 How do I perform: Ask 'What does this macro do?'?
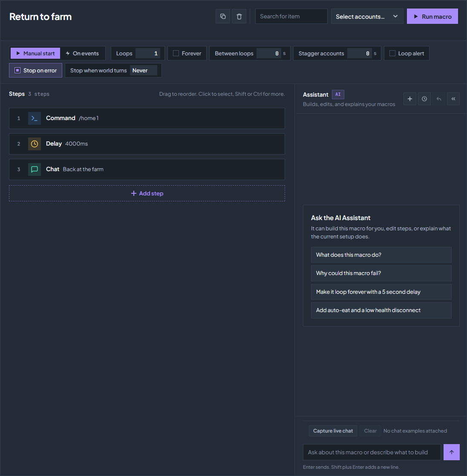[381, 255]
